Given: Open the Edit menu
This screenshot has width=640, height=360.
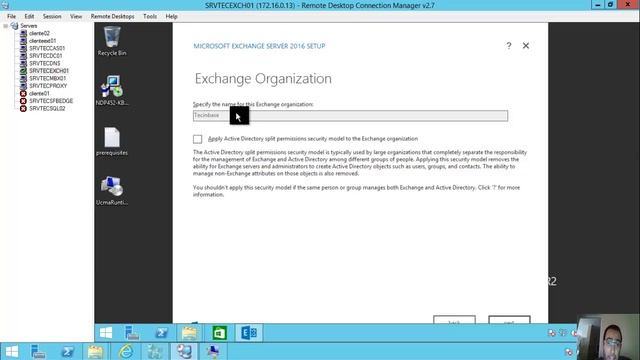Looking at the screenshot, I should click(x=29, y=16).
